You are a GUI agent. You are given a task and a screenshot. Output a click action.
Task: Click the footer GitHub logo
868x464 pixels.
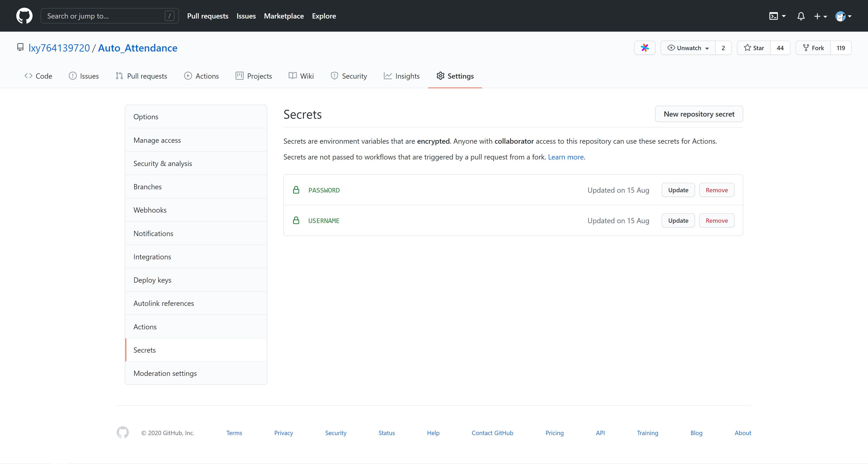click(x=123, y=432)
